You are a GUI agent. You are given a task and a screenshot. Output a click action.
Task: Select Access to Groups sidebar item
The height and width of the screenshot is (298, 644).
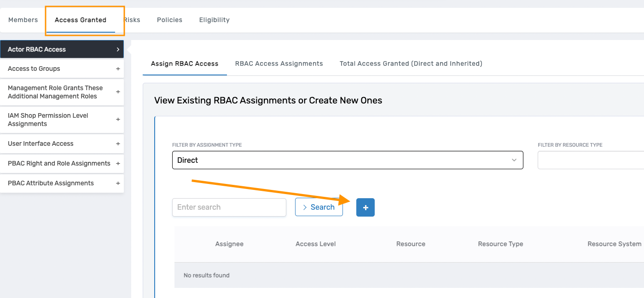pos(62,69)
